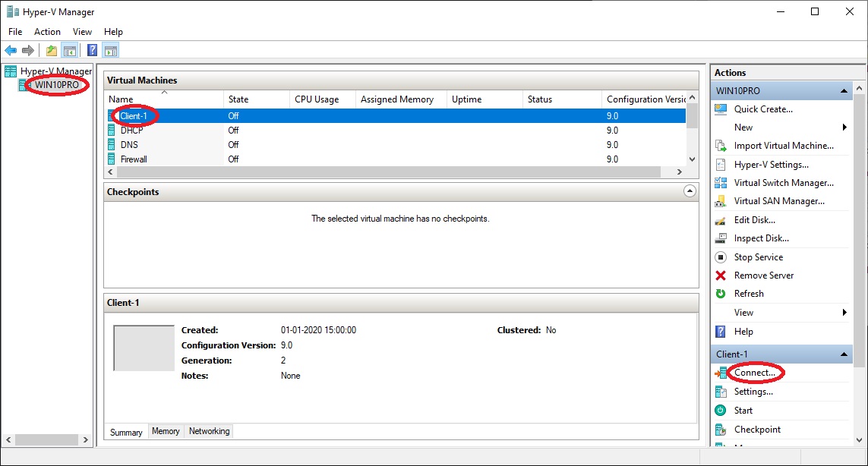The image size is (868, 466).
Task: Click the Inspect Disk icon
Action: 721,238
